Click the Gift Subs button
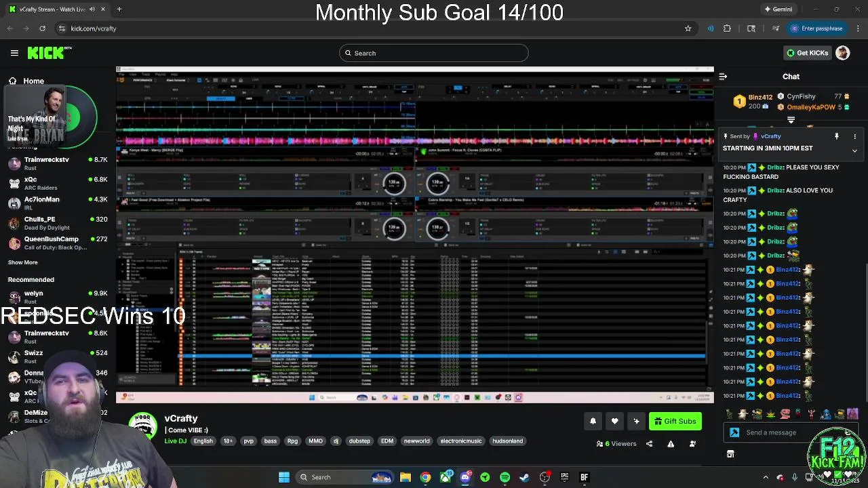 pyautogui.click(x=675, y=422)
